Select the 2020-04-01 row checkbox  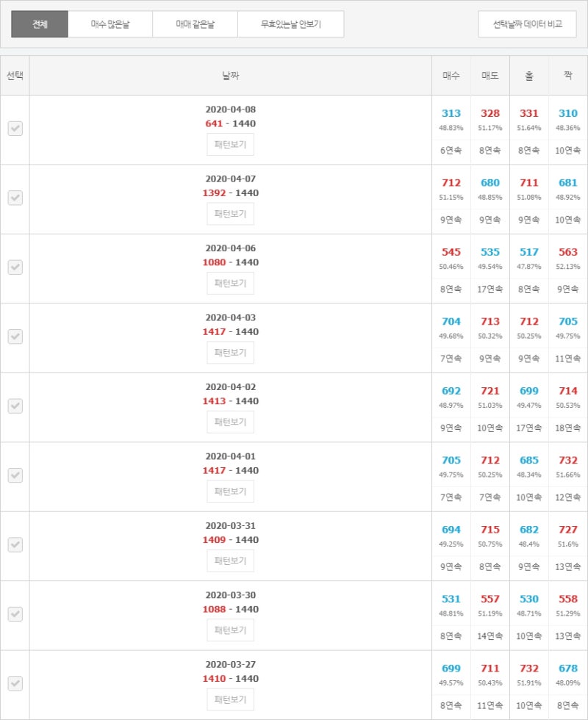coord(15,475)
